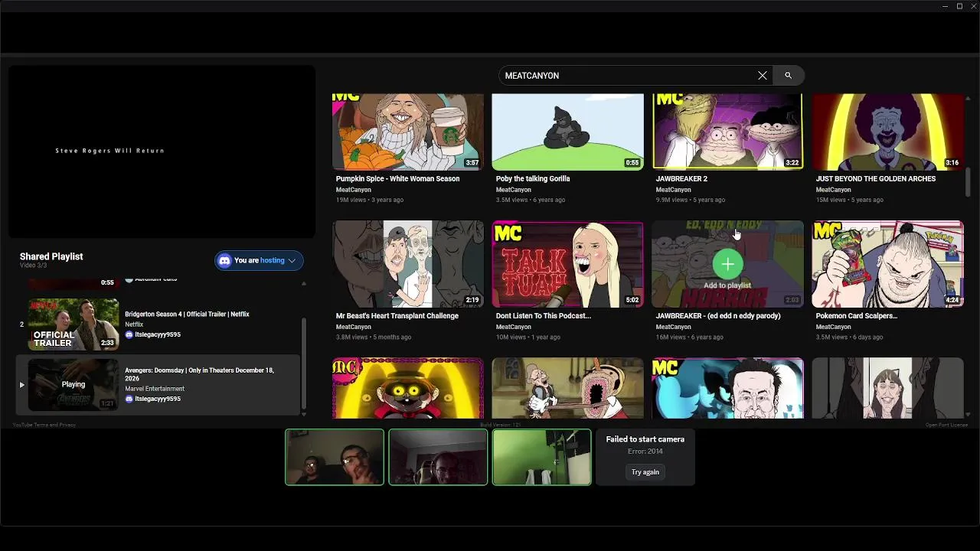
Task: Open cartoon with screaming open mouth thumbnail
Action: click(567, 388)
